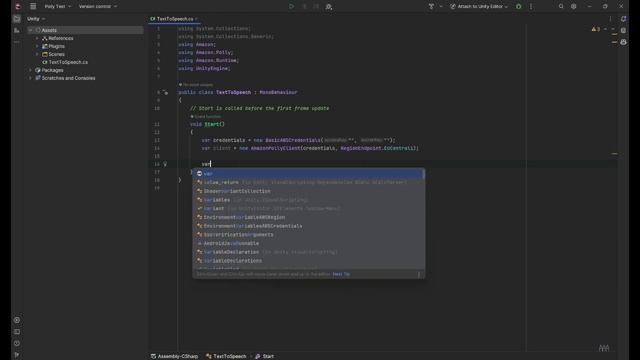Viewport: 640px width, 360px height.
Task: Expand the Scratches and Consoles node
Action: (31, 78)
